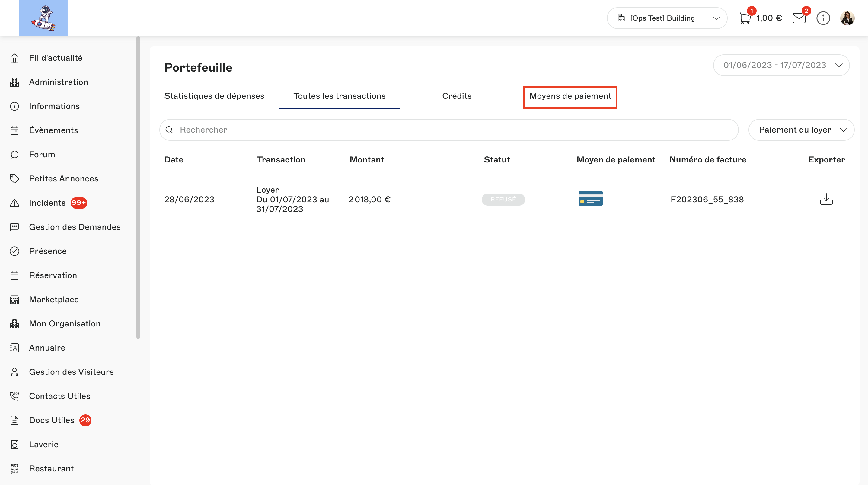Click the Refusé status badge
Screen dimensions: 868x485
503,199
